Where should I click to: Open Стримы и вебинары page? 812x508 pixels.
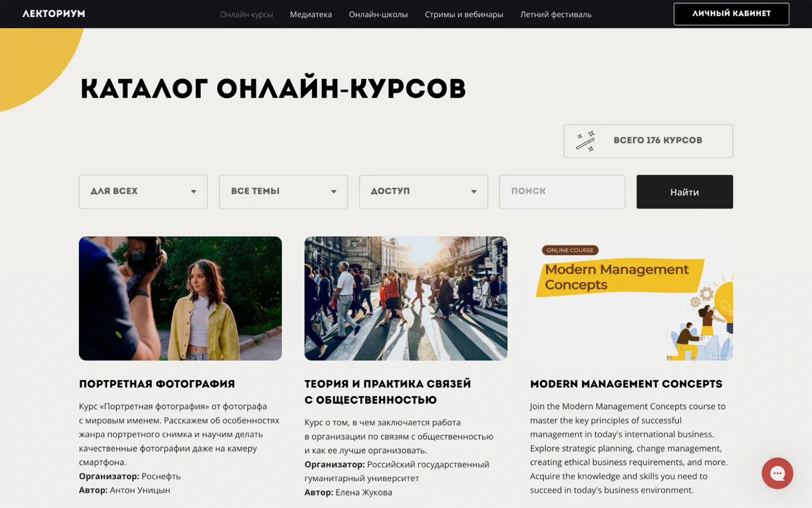pyautogui.click(x=463, y=14)
